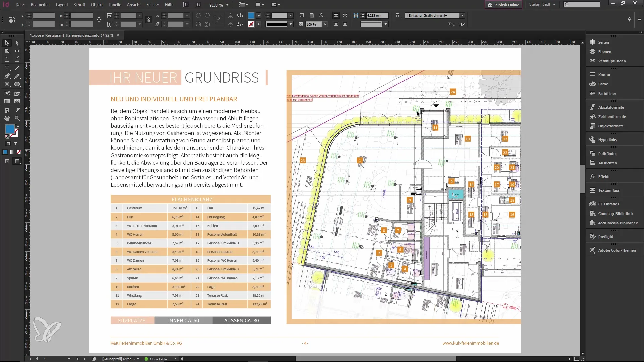Image resolution: width=644 pixels, height=362 pixels.
Task: Select the Line tool
Action: coord(17,68)
